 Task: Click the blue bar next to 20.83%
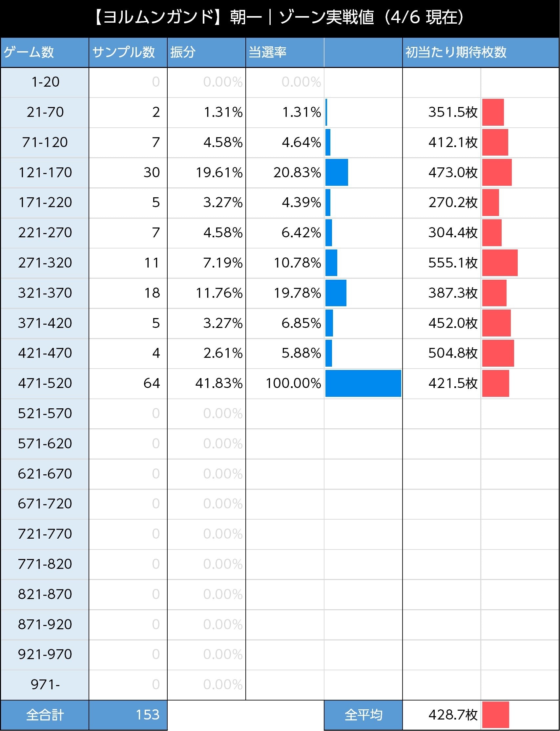337,172
